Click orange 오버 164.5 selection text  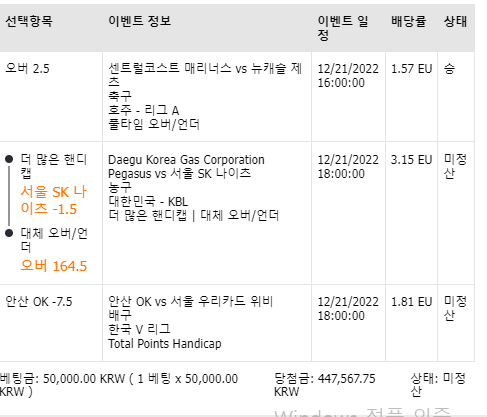[x=54, y=266]
